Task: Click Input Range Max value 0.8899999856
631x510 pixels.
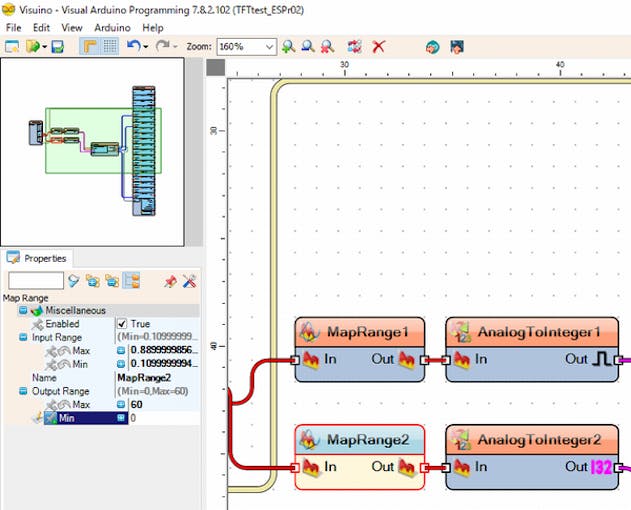Action: click(x=164, y=350)
